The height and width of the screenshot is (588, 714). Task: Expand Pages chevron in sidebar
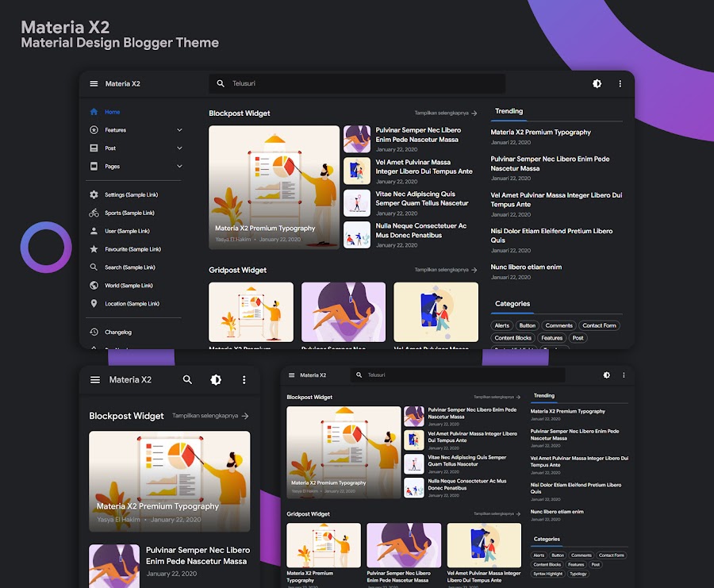pos(179,167)
